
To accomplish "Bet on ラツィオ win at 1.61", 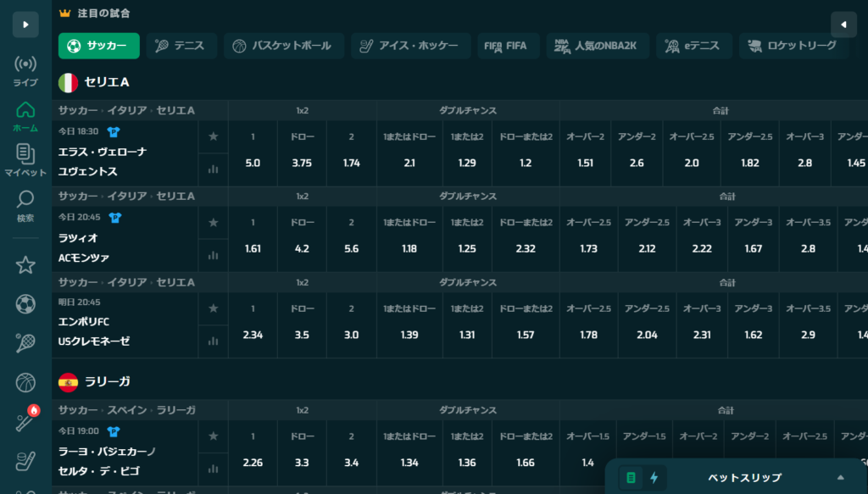I will (253, 239).
